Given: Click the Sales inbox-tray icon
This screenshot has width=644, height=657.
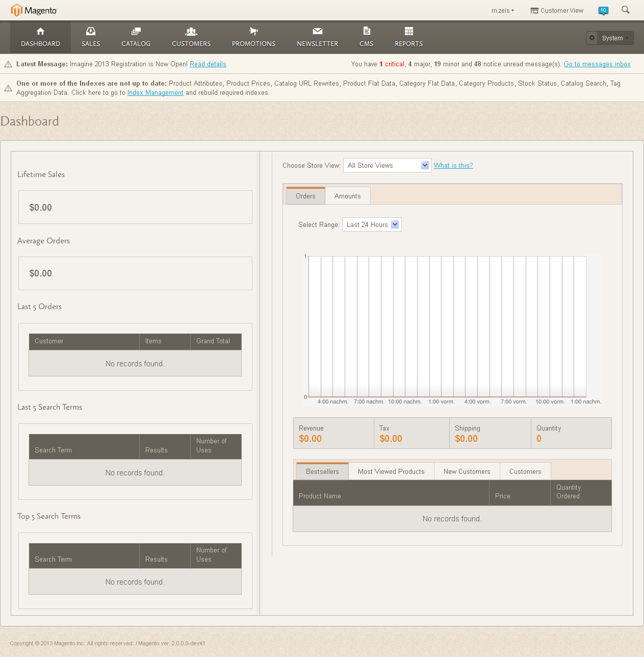Looking at the screenshot, I should 91,31.
